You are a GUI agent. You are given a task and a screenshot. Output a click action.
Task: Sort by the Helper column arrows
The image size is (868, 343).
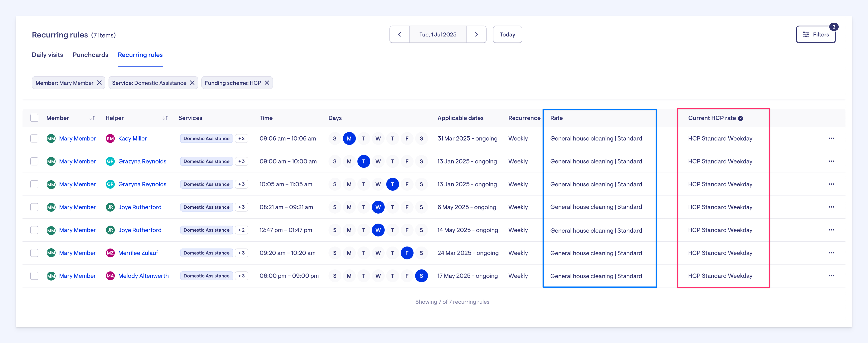tap(165, 118)
